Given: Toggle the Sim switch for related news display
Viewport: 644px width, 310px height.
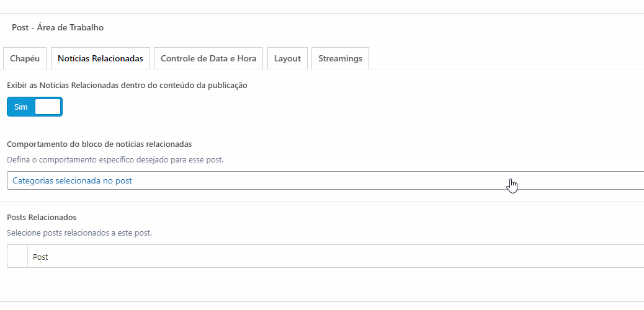Looking at the screenshot, I should click(x=35, y=107).
